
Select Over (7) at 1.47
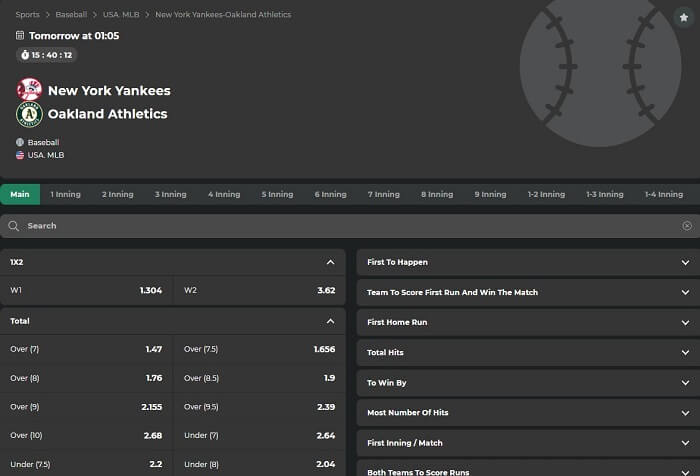point(86,349)
